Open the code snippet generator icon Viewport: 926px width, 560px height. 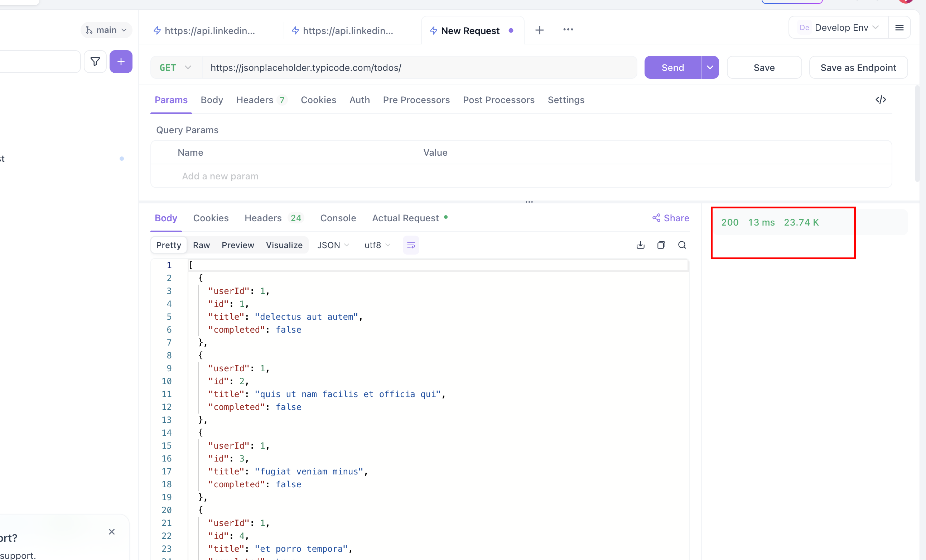click(x=881, y=100)
